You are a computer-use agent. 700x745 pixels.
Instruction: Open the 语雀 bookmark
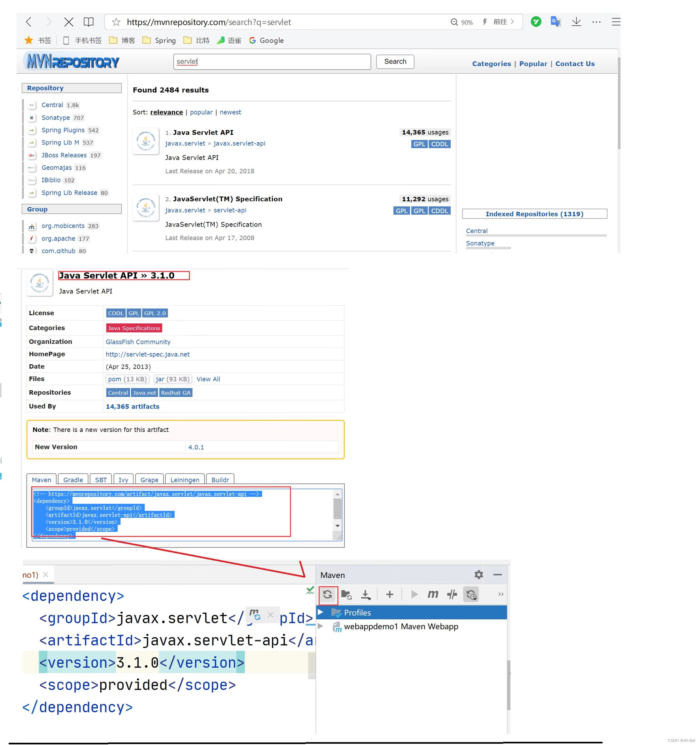pos(229,40)
